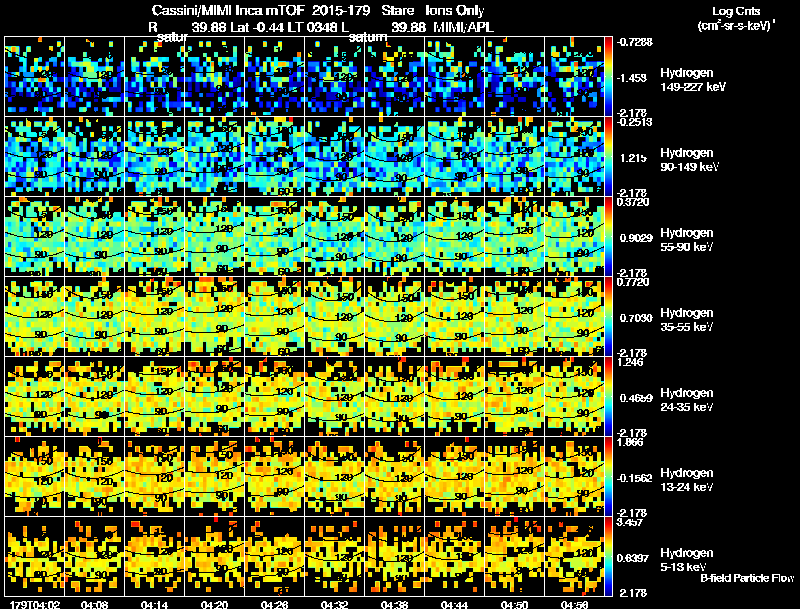Click the 04:44 time axis label

click(x=454, y=604)
